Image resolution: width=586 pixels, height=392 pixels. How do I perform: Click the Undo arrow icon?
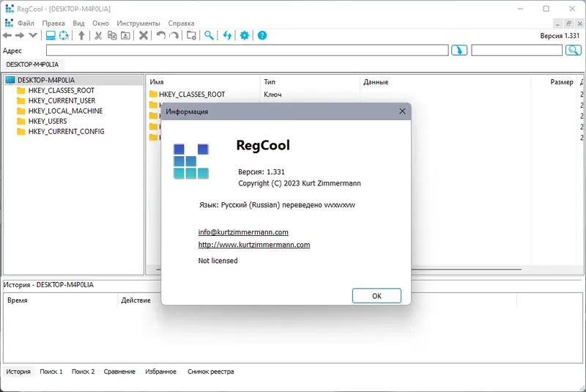(x=160, y=35)
